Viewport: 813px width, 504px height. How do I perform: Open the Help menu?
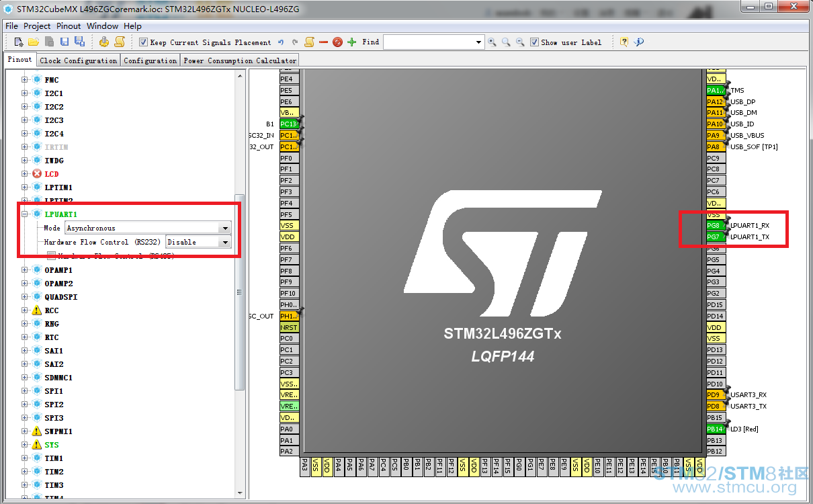[x=132, y=26]
